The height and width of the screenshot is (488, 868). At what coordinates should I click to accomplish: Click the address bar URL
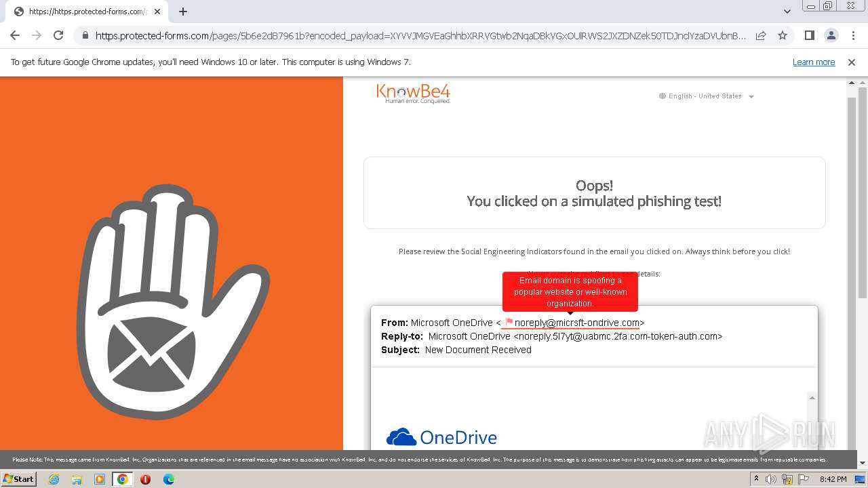click(x=420, y=36)
